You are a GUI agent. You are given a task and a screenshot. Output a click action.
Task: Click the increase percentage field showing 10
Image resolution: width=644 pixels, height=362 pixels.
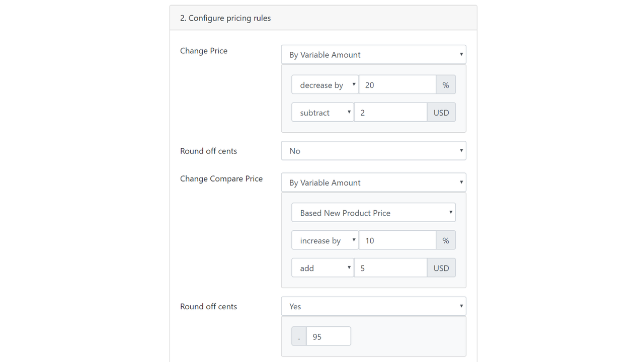(x=397, y=240)
